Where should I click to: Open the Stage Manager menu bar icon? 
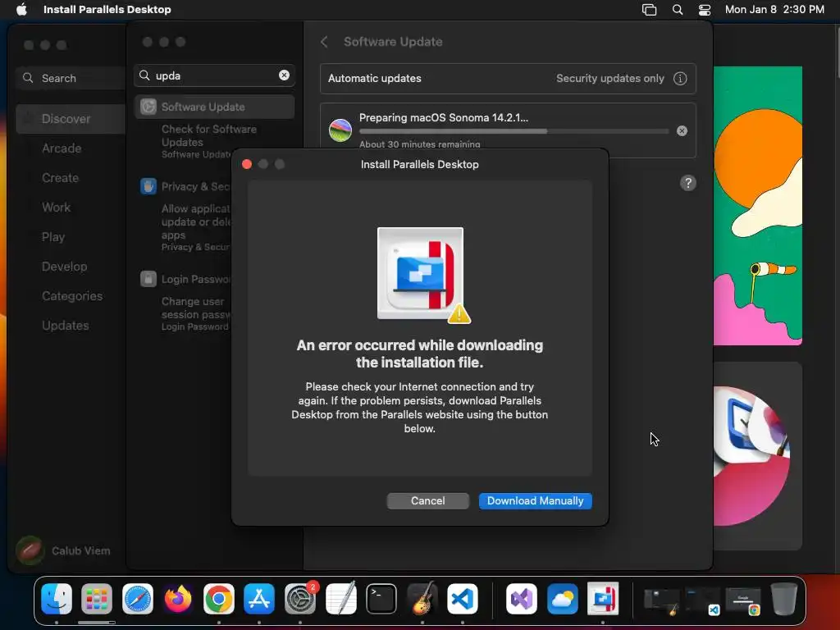tap(649, 9)
